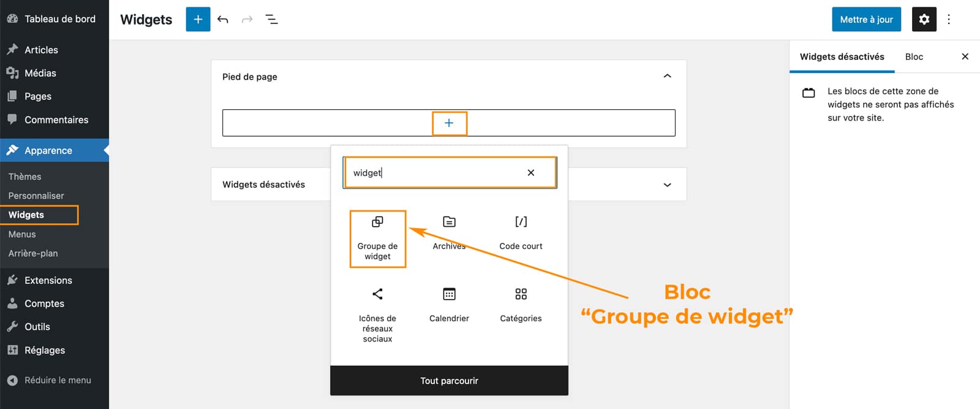Click Tout parcourir to browse all blocks
Screen dimensions: 980x409
click(449, 381)
